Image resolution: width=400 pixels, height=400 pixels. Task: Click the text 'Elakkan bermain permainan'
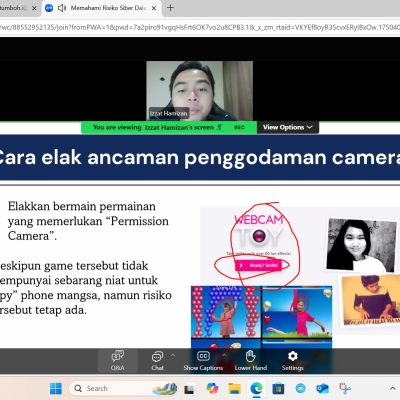[x=82, y=206]
